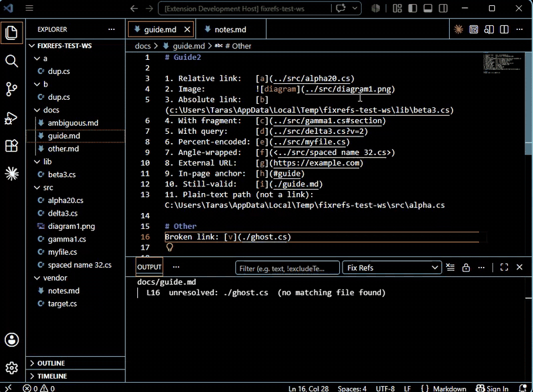Toggle the primary side bar

(412, 8)
